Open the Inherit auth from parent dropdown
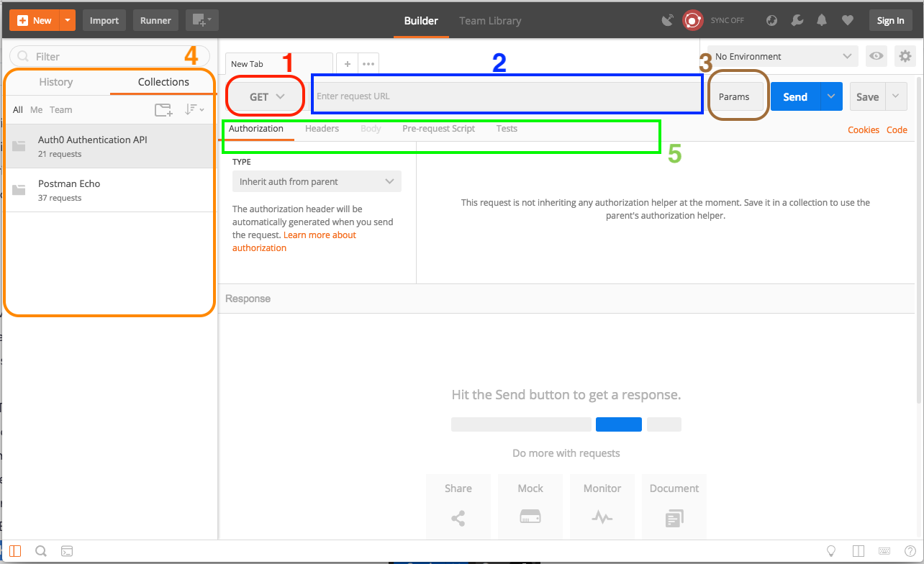 317,181
